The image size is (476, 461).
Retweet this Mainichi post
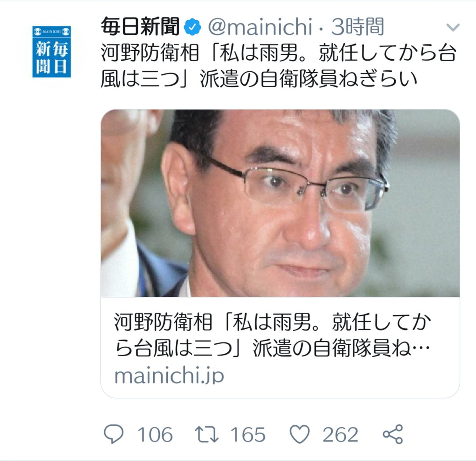(207, 434)
